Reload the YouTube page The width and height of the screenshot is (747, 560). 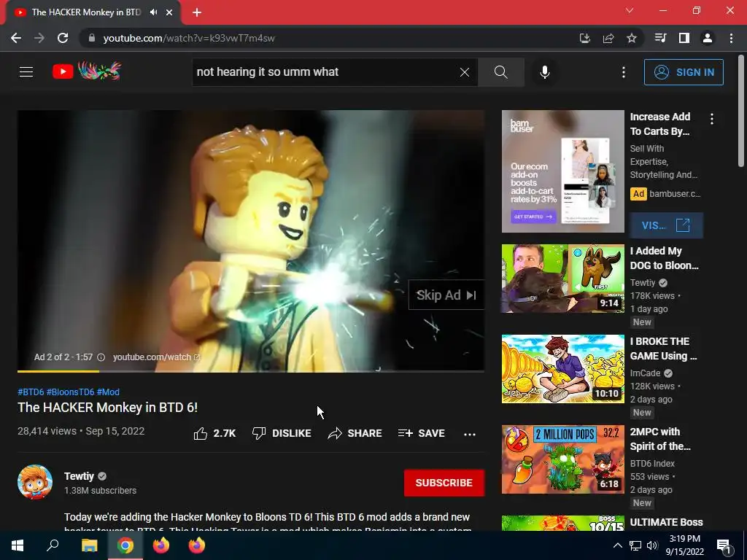coord(63,38)
